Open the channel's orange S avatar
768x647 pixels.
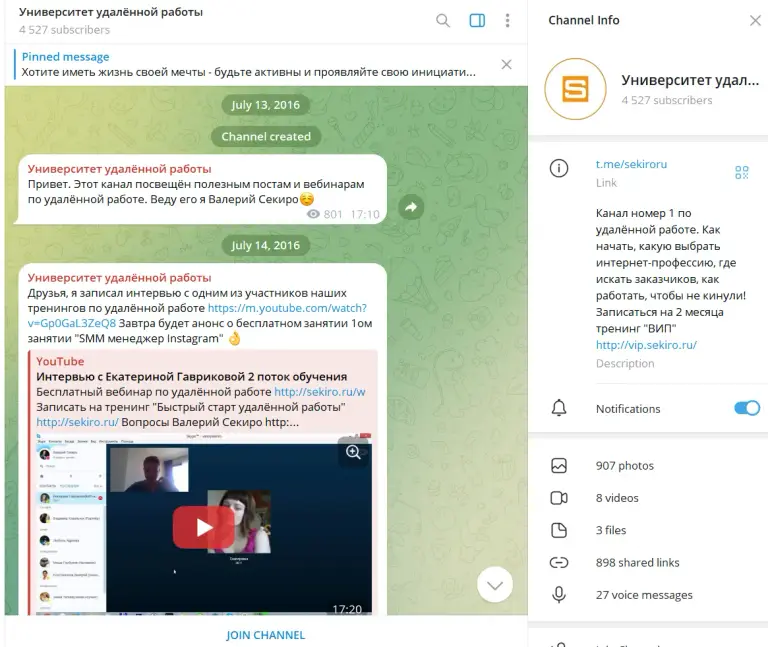[575, 89]
